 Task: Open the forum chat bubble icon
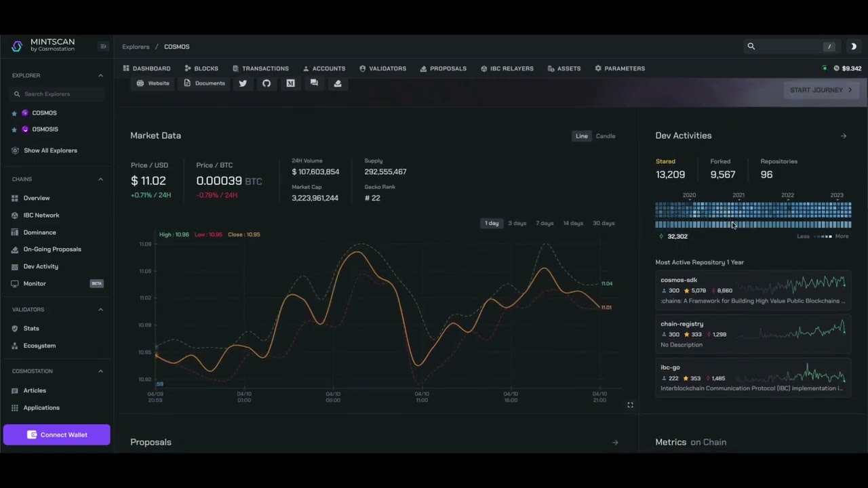pyautogui.click(x=314, y=83)
